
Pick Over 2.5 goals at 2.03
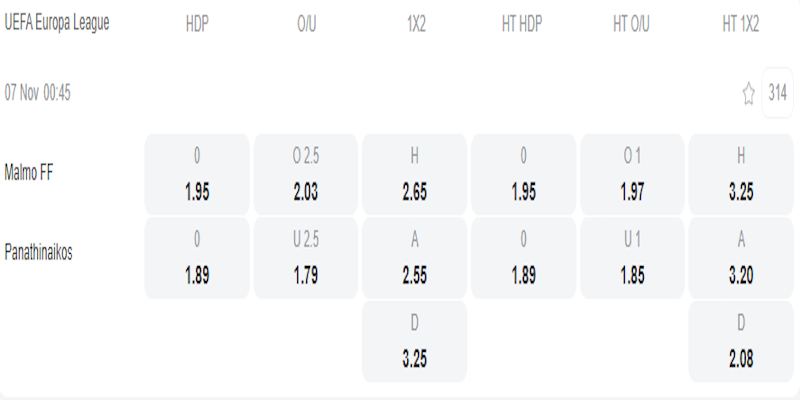pos(306,174)
